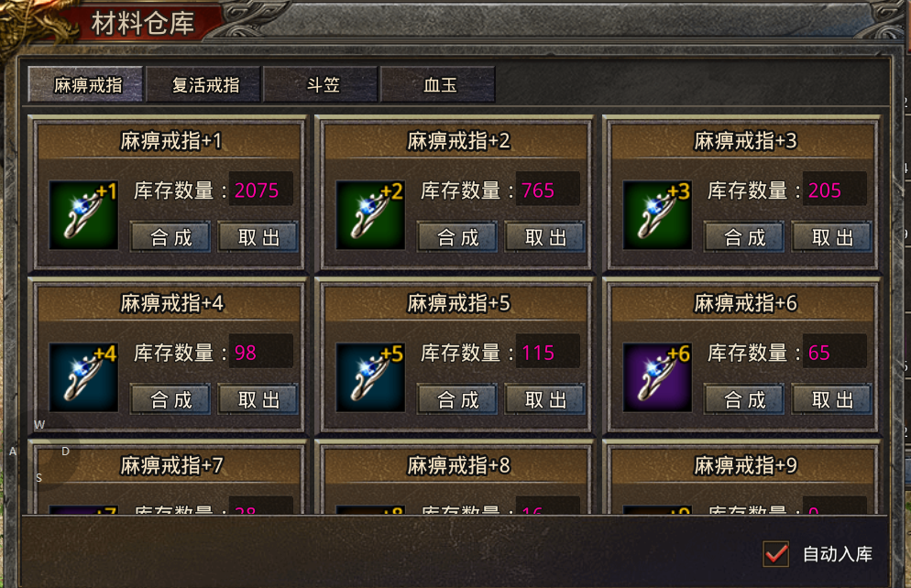
Task: Click the 麻痹戒指+1 ring icon
Action: (x=83, y=215)
